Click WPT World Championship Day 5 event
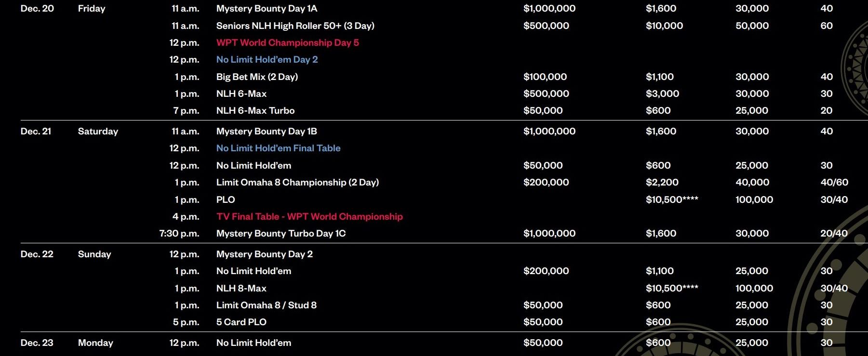 (x=287, y=42)
